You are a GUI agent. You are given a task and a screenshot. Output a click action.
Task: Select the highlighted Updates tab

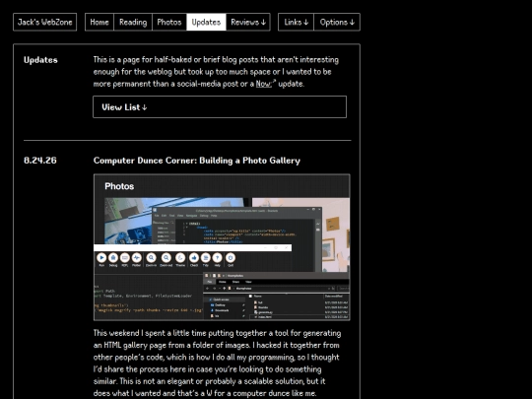pyautogui.click(x=206, y=22)
